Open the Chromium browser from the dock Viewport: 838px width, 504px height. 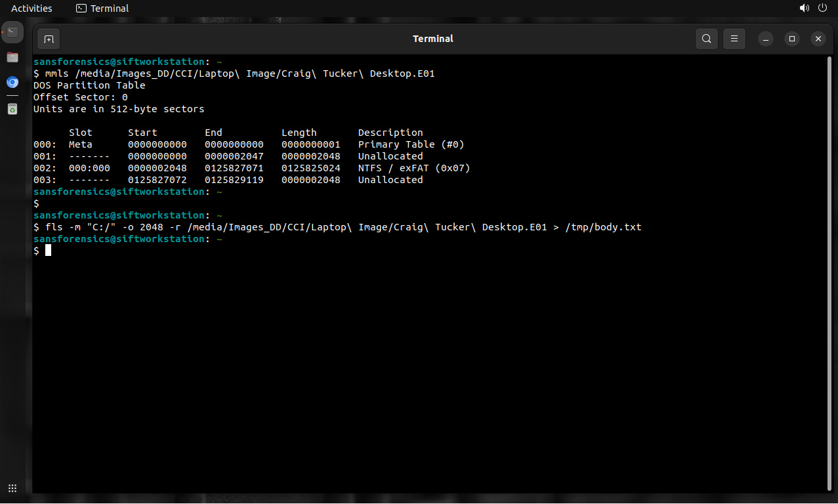(x=12, y=82)
